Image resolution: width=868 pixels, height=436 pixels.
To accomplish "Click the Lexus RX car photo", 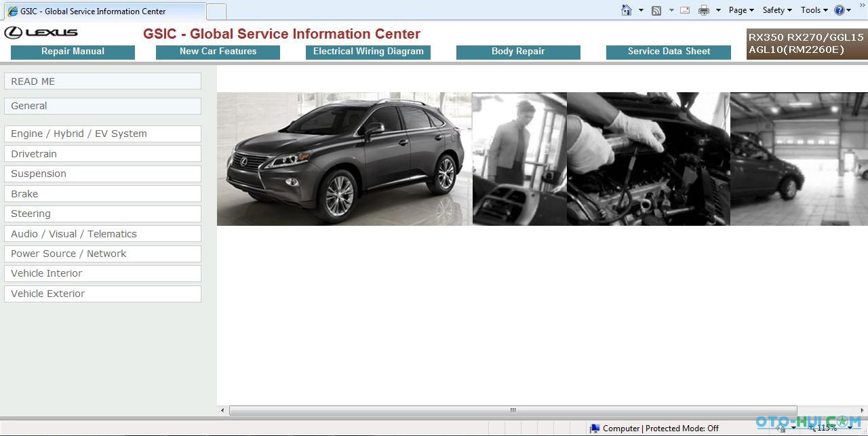I will coord(344,159).
